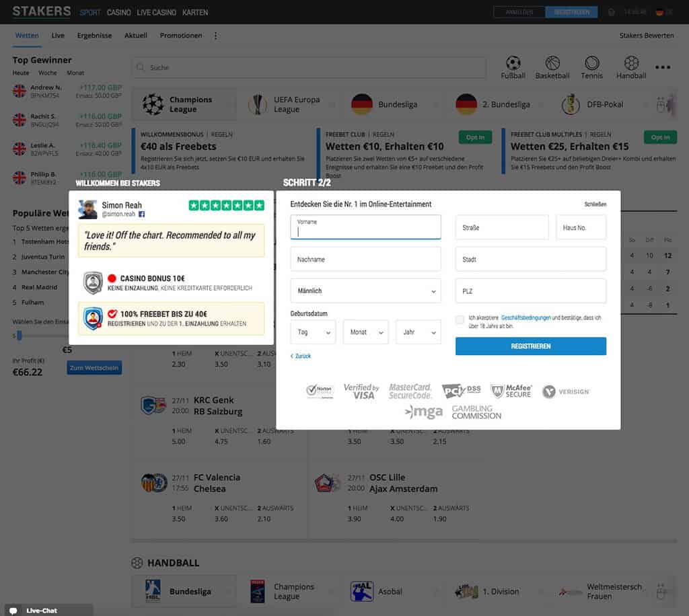This screenshot has width=689, height=616.
Task: Click the Straße input field
Action: (x=502, y=227)
